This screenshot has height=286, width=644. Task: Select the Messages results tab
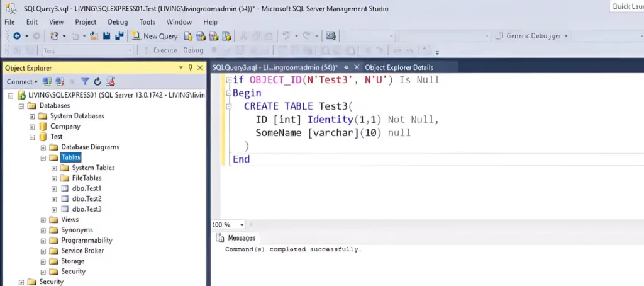(237, 238)
